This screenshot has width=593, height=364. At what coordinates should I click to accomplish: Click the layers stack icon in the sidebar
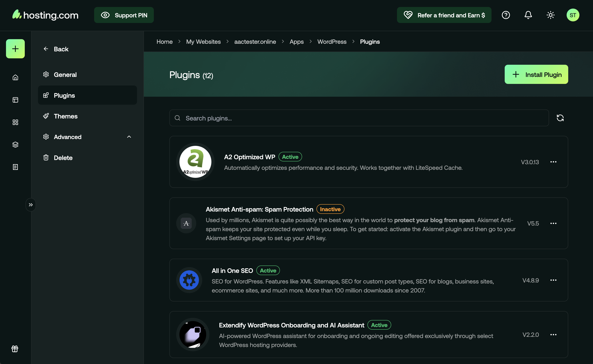[x=15, y=144]
